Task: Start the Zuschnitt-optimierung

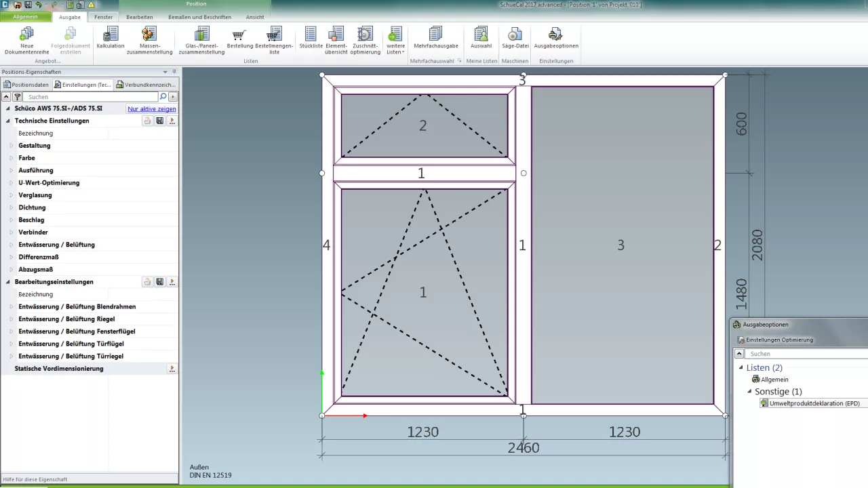Action: pos(365,39)
